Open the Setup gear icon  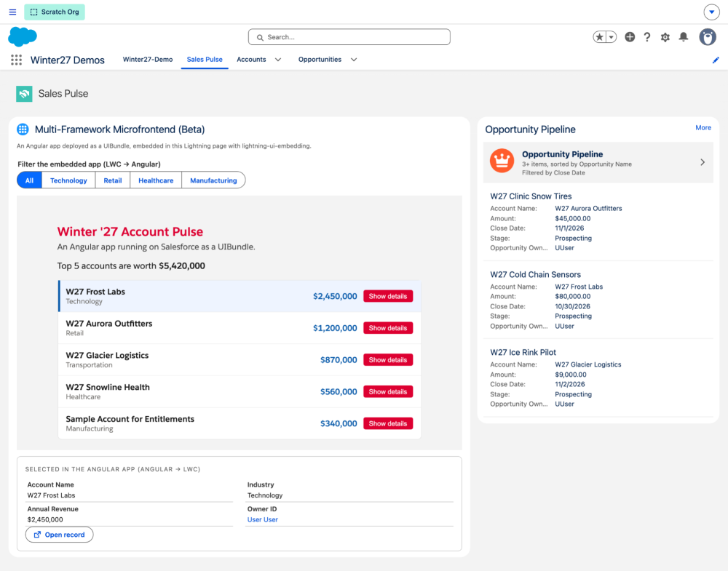click(665, 37)
